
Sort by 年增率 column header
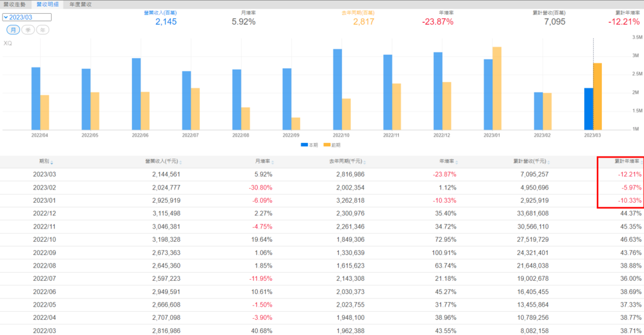point(448,162)
